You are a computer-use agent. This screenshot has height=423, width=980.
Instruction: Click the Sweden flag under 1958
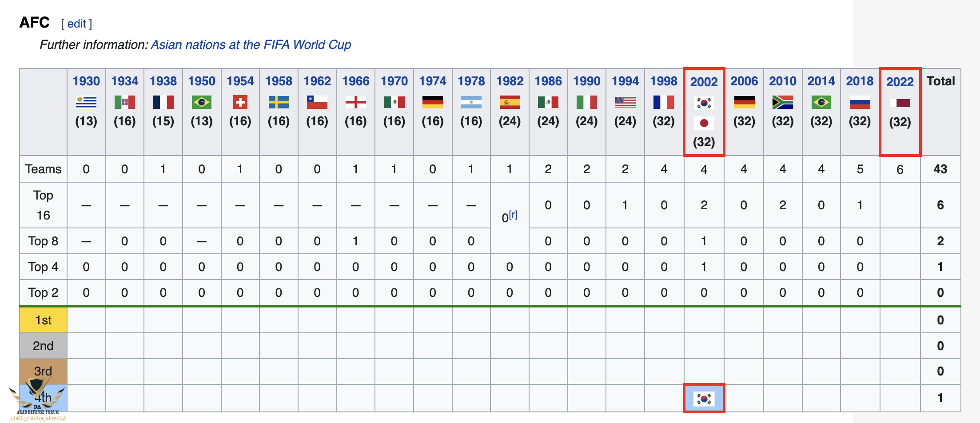click(279, 103)
